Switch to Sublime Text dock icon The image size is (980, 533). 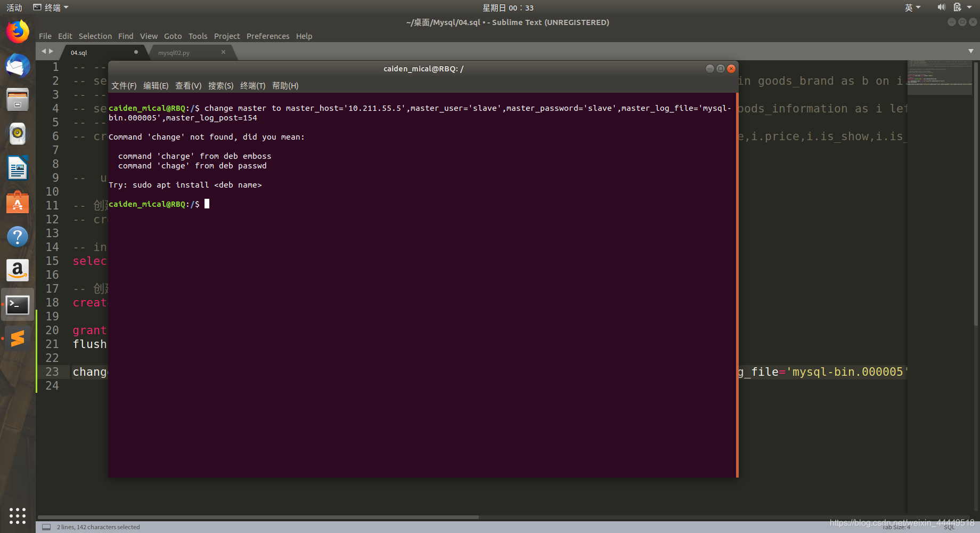tap(18, 338)
